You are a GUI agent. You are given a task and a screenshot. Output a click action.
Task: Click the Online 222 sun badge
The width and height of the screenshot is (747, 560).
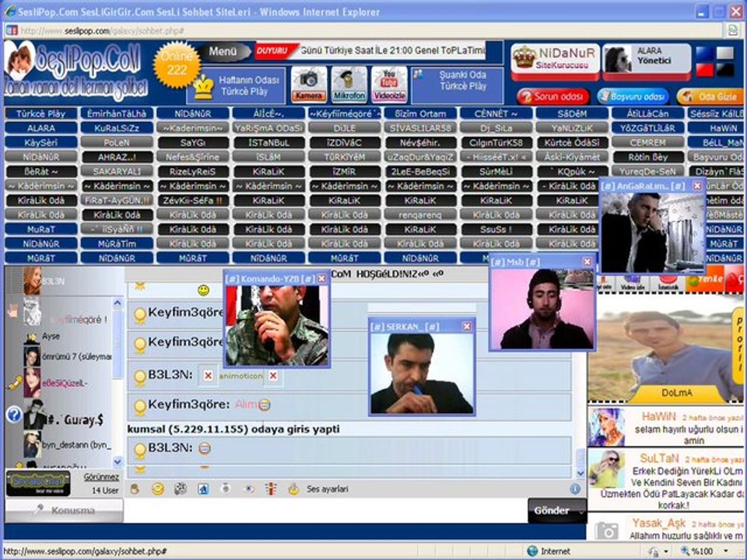click(x=177, y=65)
